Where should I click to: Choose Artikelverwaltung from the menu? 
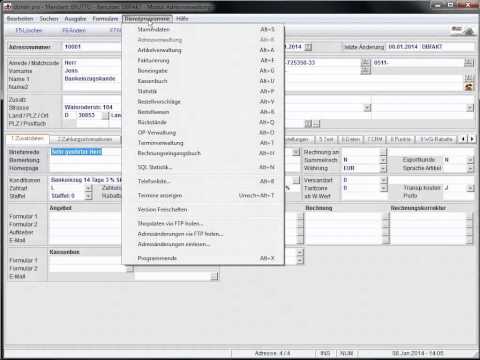[204, 50]
